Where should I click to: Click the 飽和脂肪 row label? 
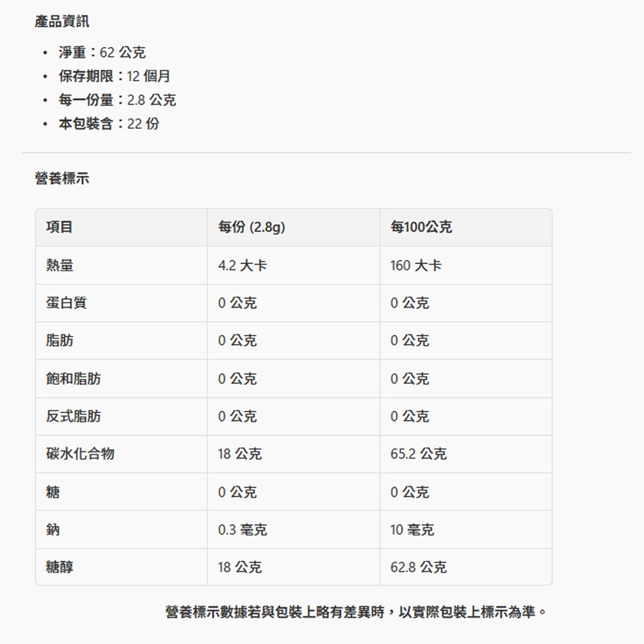click(x=73, y=379)
